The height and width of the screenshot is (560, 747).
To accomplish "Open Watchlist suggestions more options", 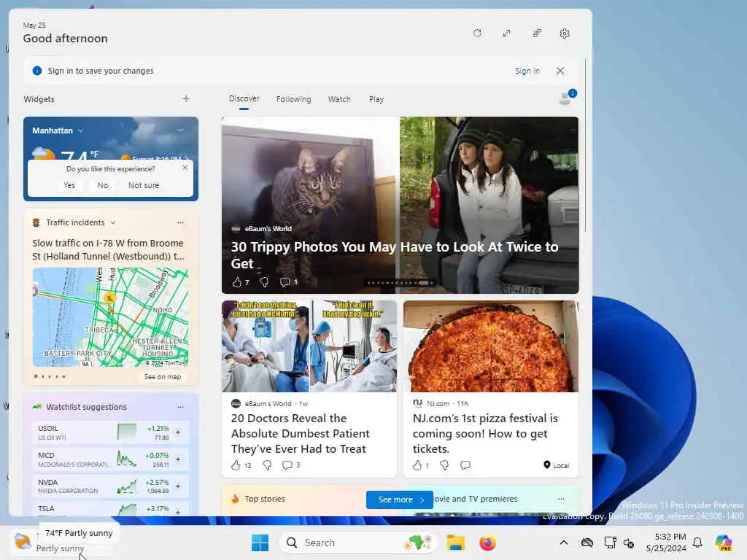I will coord(180,407).
